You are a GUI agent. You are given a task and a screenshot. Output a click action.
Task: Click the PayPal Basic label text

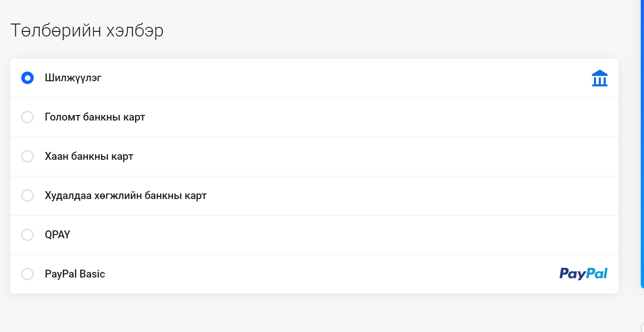[x=75, y=274]
